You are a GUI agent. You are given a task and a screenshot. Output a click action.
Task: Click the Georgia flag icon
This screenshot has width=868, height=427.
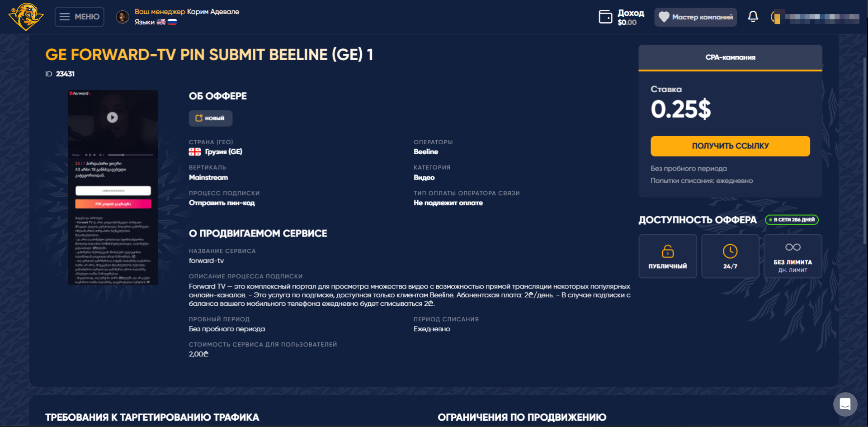pyautogui.click(x=195, y=152)
